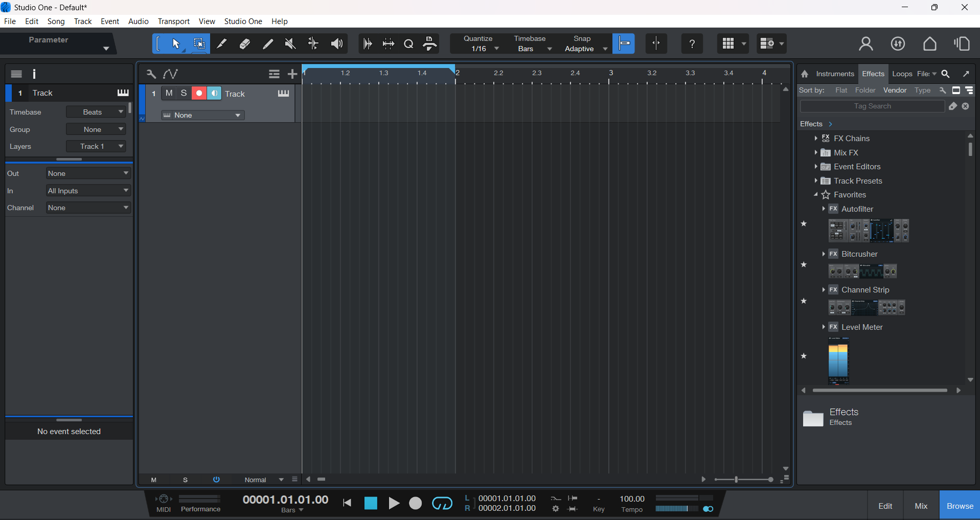Toggle the loop button in transport

pos(442,504)
